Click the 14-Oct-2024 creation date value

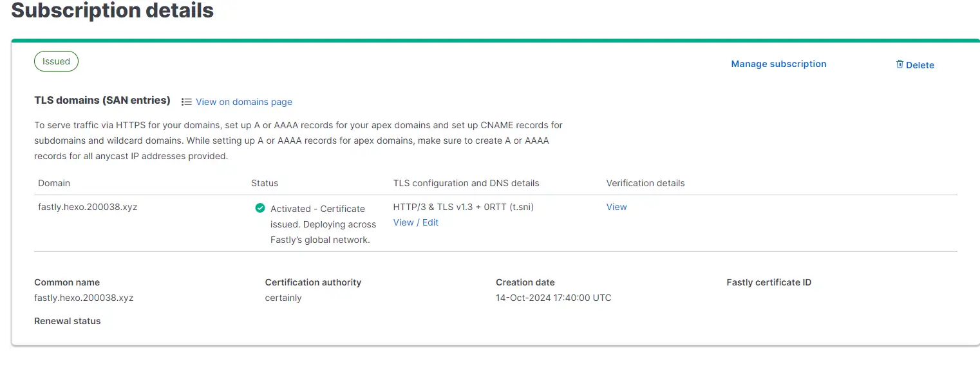554,298
